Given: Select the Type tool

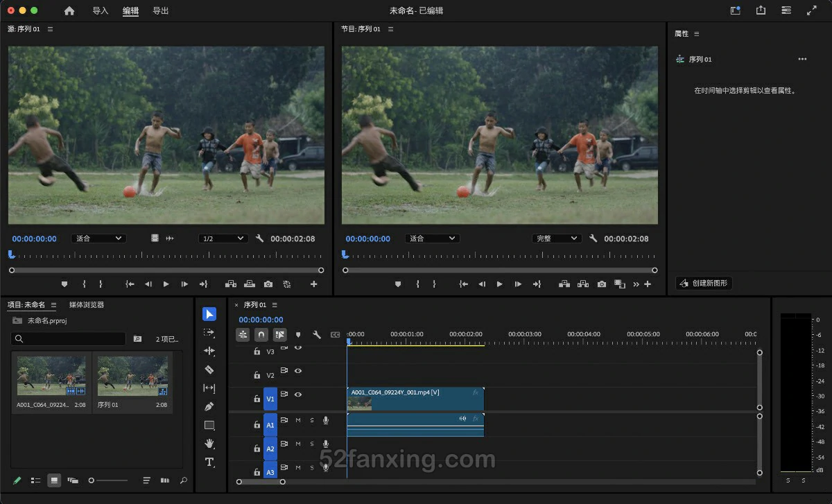Looking at the screenshot, I should tap(209, 462).
